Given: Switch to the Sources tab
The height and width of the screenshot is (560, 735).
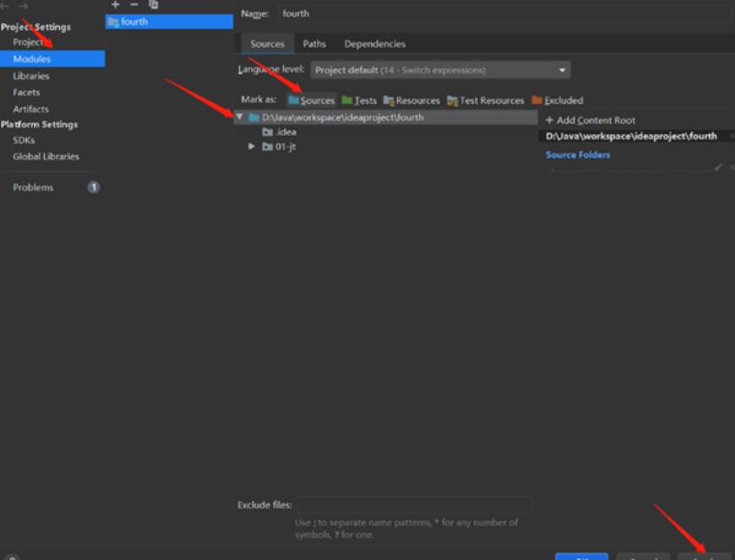Looking at the screenshot, I should point(267,43).
